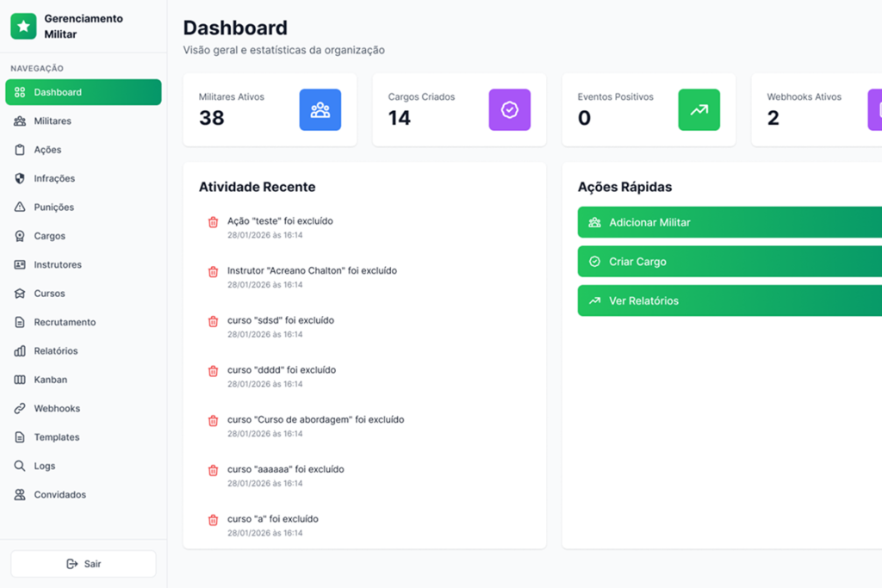The height and width of the screenshot is (588, 882).
Task: Go to Infrações in the navigation
Action: pyautogui.click(x=53, y=178)
